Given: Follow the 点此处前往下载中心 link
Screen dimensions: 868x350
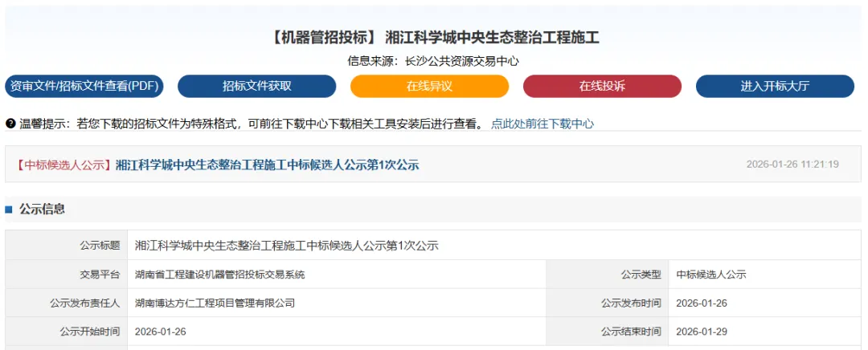Looking at the screenshot, I should [542, 124].
